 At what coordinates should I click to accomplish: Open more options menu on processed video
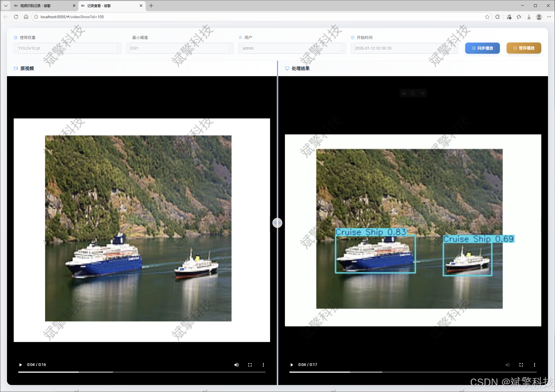534,365
